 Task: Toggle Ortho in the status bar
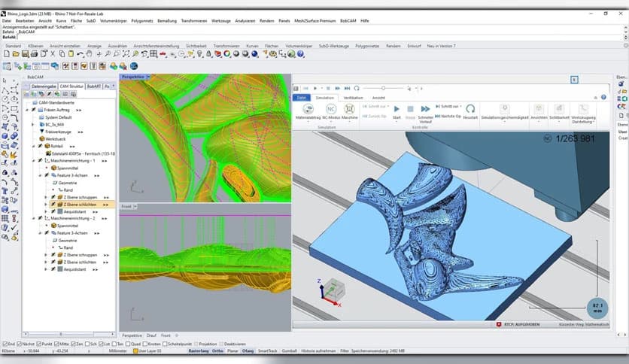point(217,350)
